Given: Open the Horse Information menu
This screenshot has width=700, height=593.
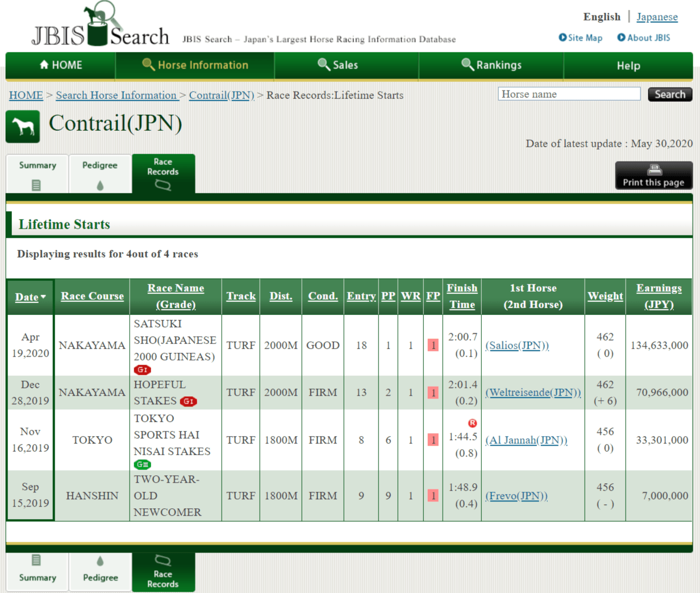Looking at the screenshot, I should (x=195, y=65).
